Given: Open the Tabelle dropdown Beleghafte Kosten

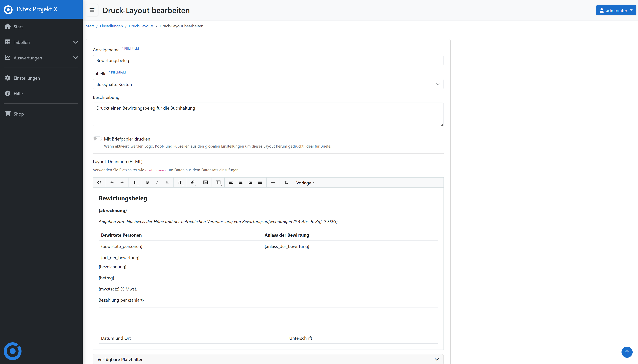Looking at the screenshot, I should pos(268,84).
